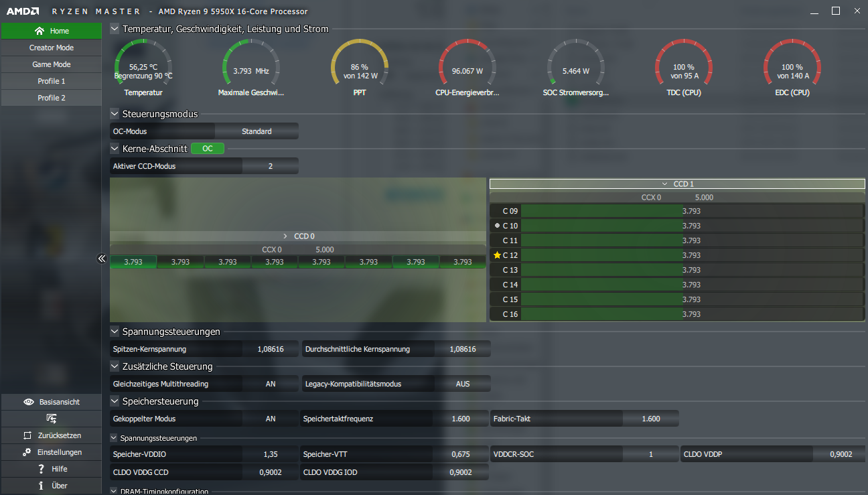
Task: Click the Hilfe question mark icon
Action: click(42, 469)
